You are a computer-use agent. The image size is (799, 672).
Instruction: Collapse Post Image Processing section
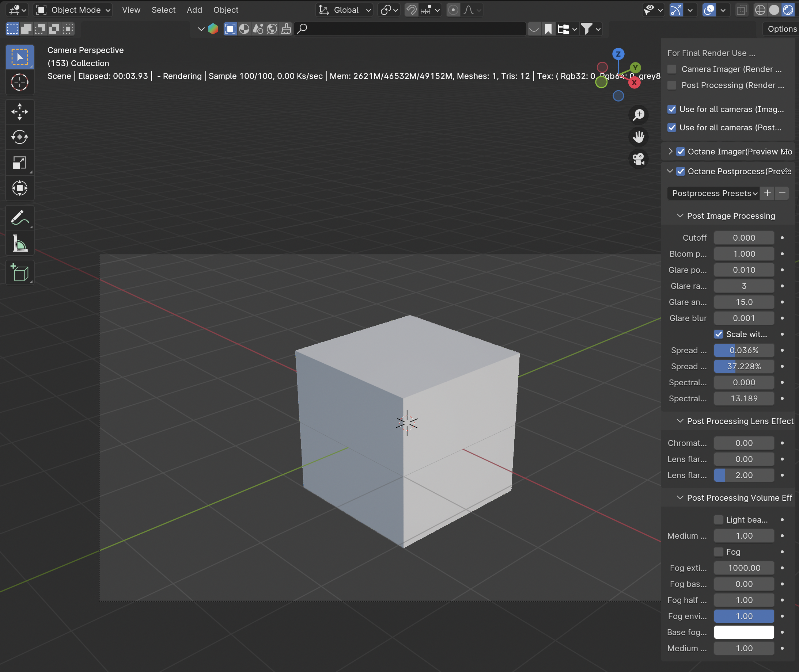click(680, 215)
